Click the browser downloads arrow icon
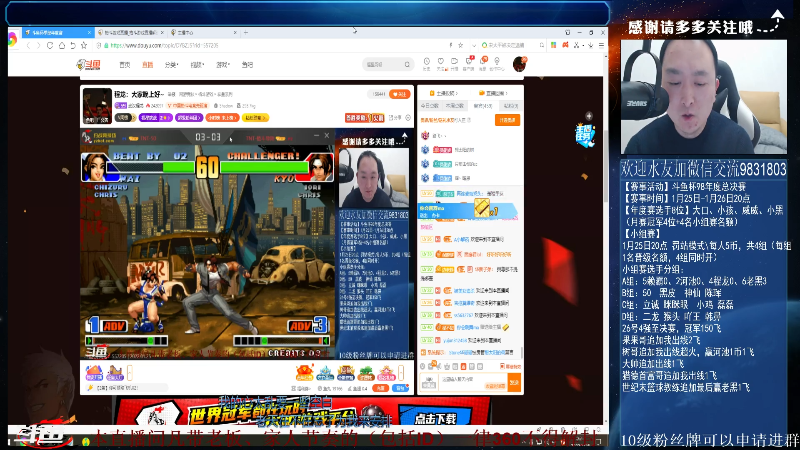This screenshot has width=800, height=450. point(590,45)
